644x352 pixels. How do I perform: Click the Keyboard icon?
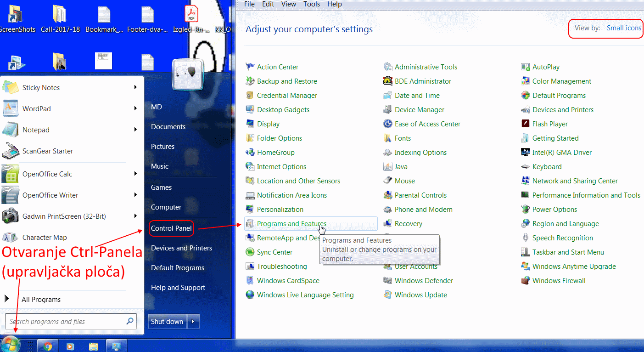[x=525, y=166]
